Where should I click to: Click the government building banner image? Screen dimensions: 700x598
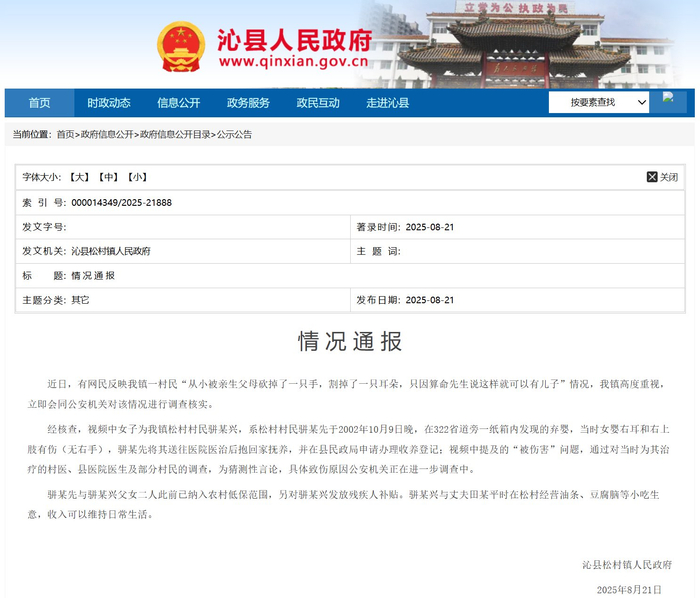518,45
